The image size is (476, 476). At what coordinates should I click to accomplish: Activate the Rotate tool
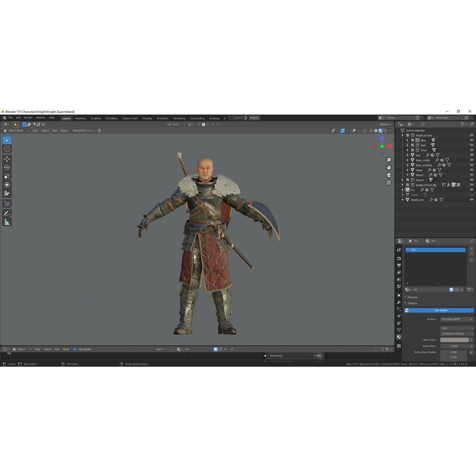(7, 167)
